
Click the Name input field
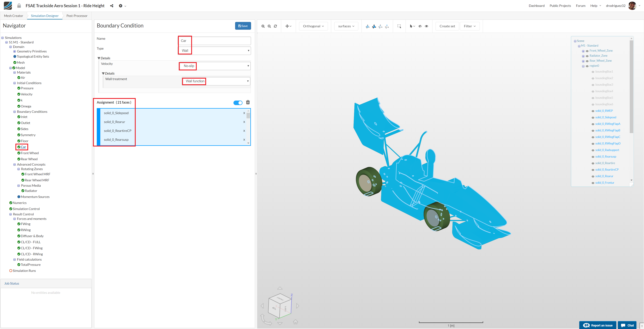coord(214,41)
